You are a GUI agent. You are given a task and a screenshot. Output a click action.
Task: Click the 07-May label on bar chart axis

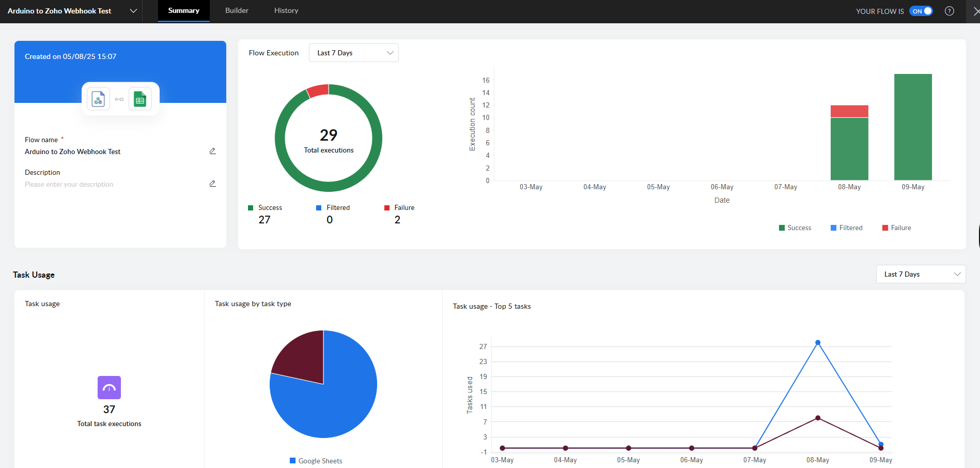pos(785,187)
